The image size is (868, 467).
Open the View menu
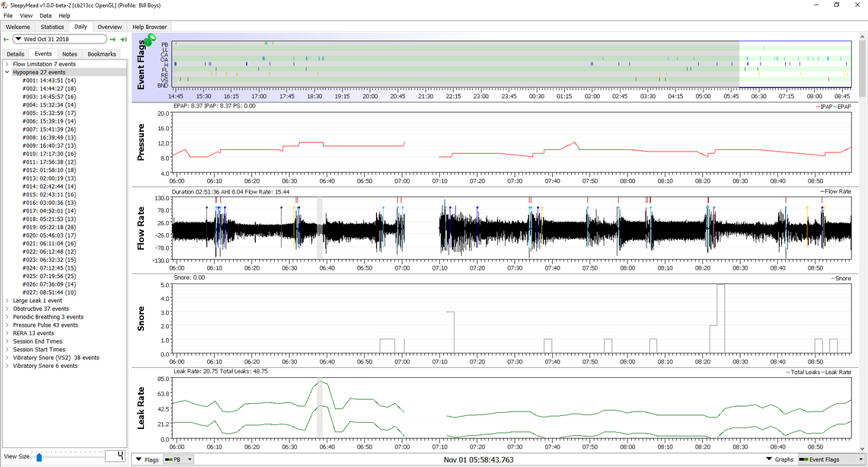click(26, 15)
